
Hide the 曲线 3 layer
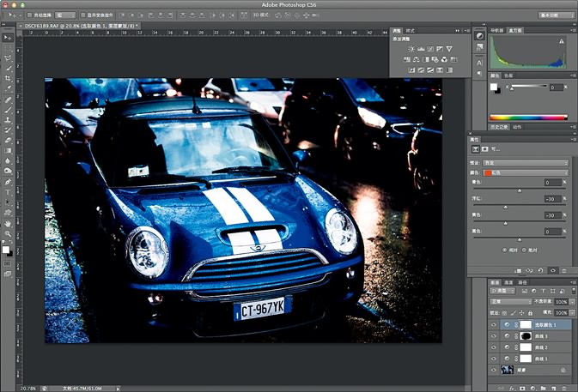[x=494, y=336]
